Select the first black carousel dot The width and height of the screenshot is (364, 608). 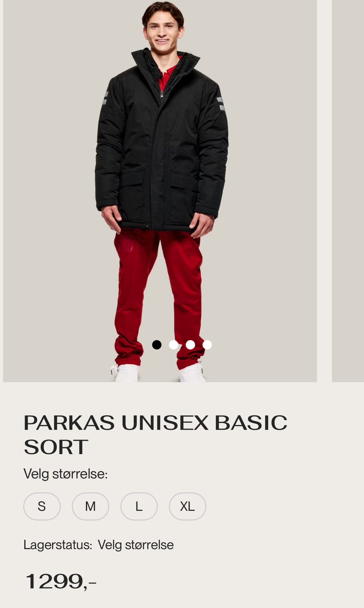tap(157, 345)
